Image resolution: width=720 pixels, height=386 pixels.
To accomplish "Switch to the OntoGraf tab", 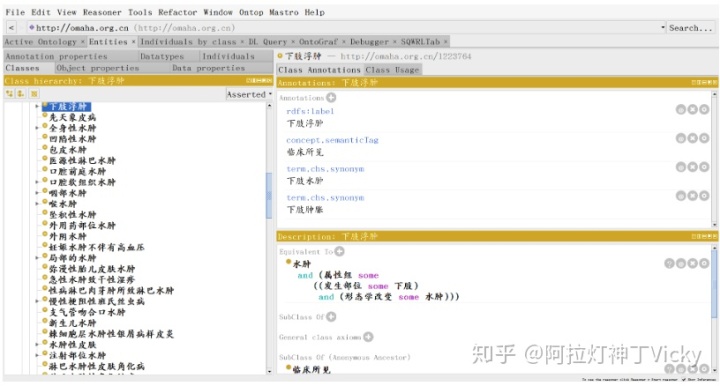I will 318,42.
